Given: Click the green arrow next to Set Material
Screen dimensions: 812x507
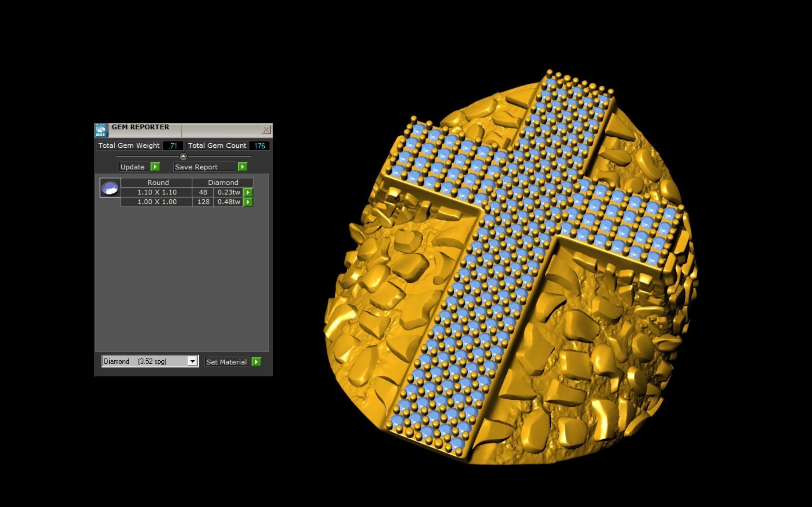Looking at the screenshot, I should pos(256,362).
